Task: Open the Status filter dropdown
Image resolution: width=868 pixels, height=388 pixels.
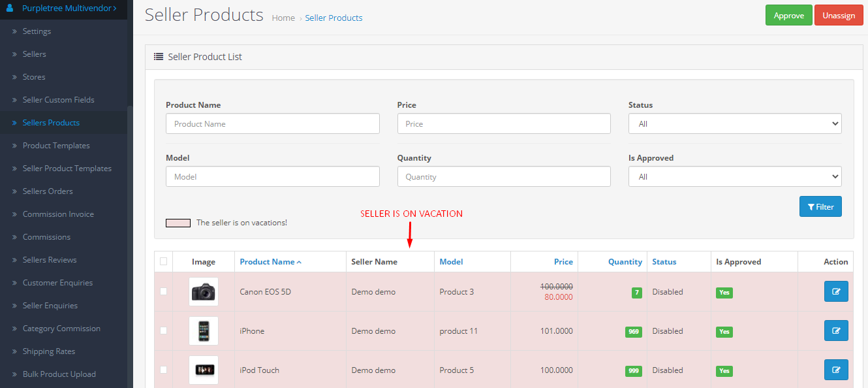Action: [x=735, y=123]
